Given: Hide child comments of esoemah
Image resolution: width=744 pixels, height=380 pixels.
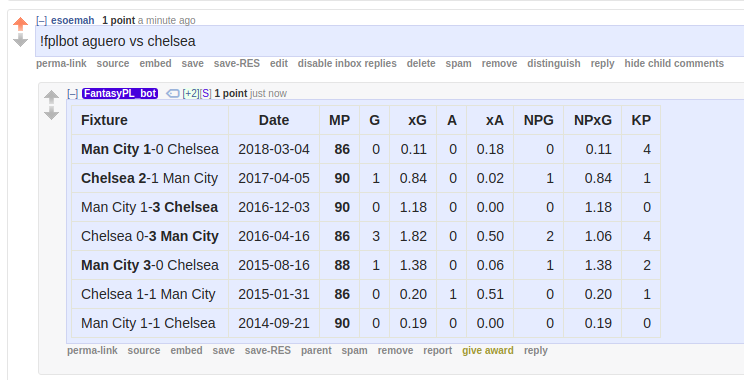Looking at the screenshot, I should click(x=674, y=64).
